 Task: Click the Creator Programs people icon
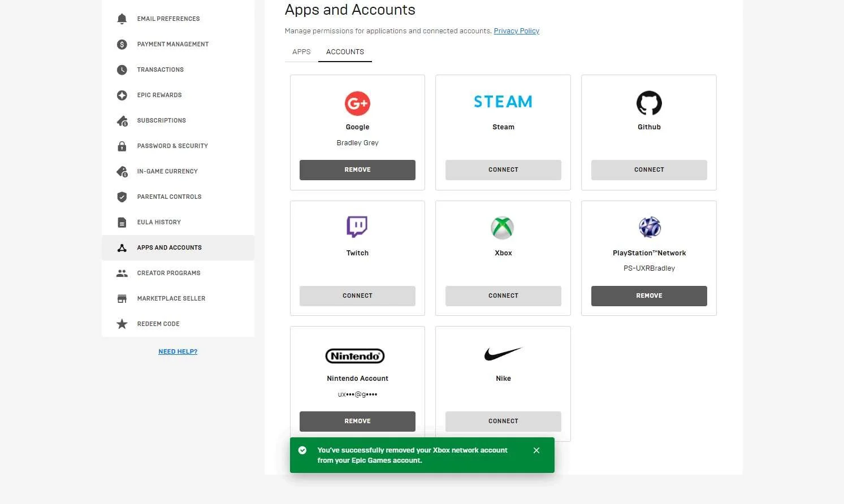122,273
